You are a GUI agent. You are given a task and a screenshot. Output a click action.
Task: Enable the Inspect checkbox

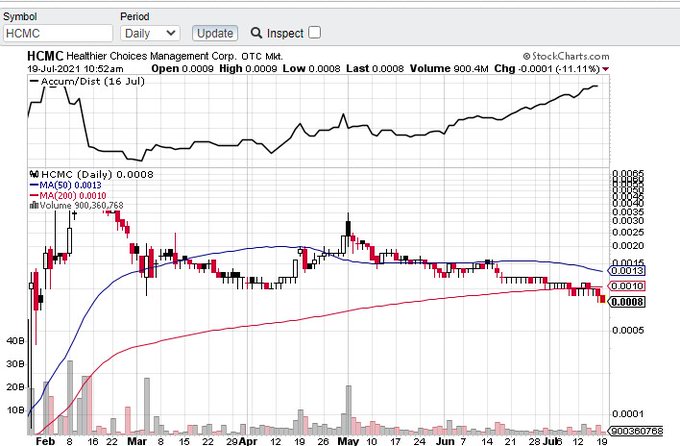(x=314, y=33)
